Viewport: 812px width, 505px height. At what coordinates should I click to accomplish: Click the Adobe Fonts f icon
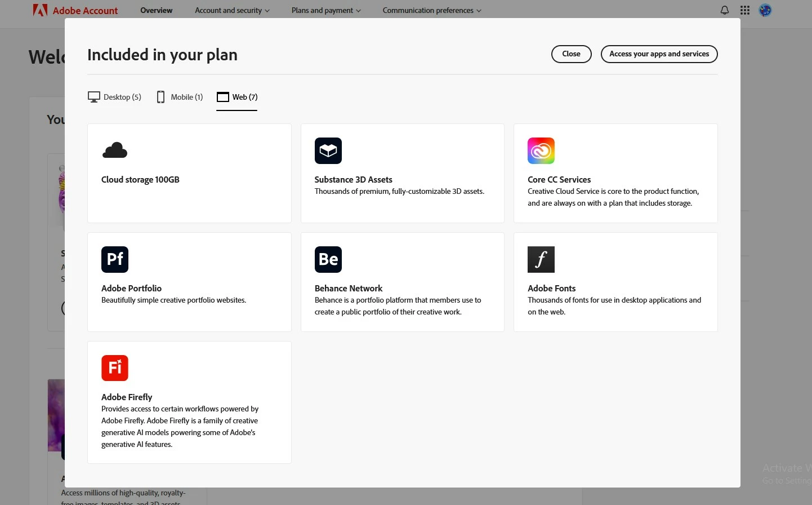point(541,259)
